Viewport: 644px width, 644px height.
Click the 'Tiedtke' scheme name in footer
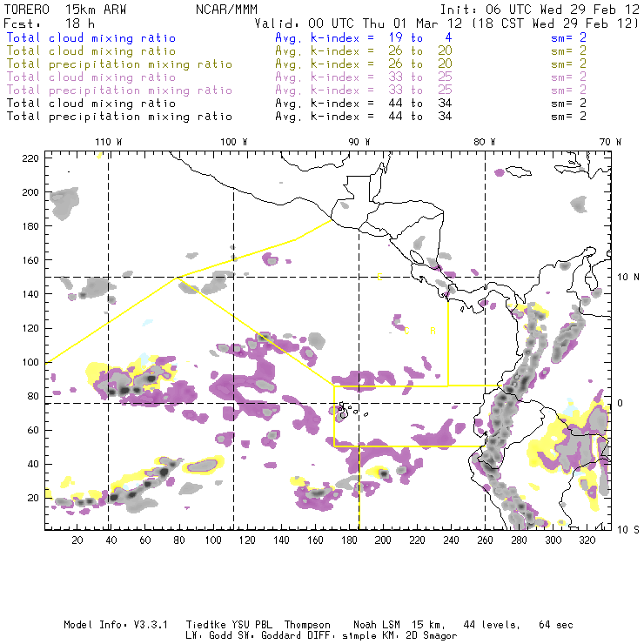tap(206, 625)
